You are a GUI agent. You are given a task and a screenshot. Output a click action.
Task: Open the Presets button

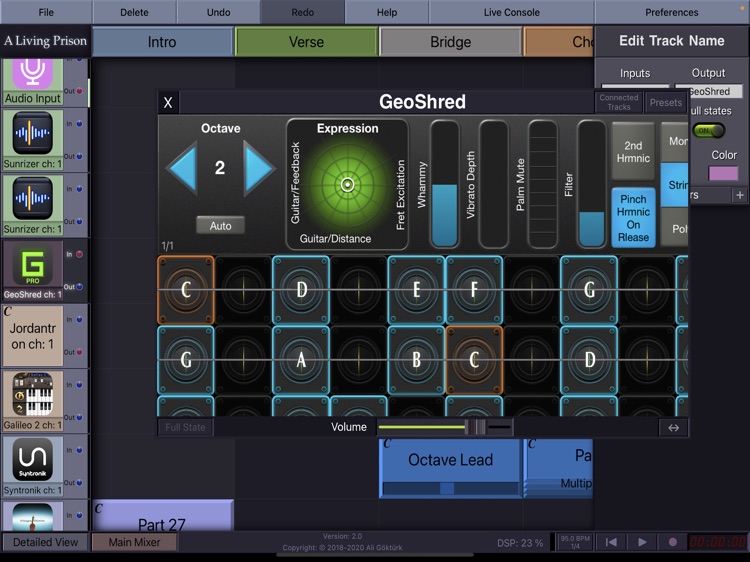[665, 102]
